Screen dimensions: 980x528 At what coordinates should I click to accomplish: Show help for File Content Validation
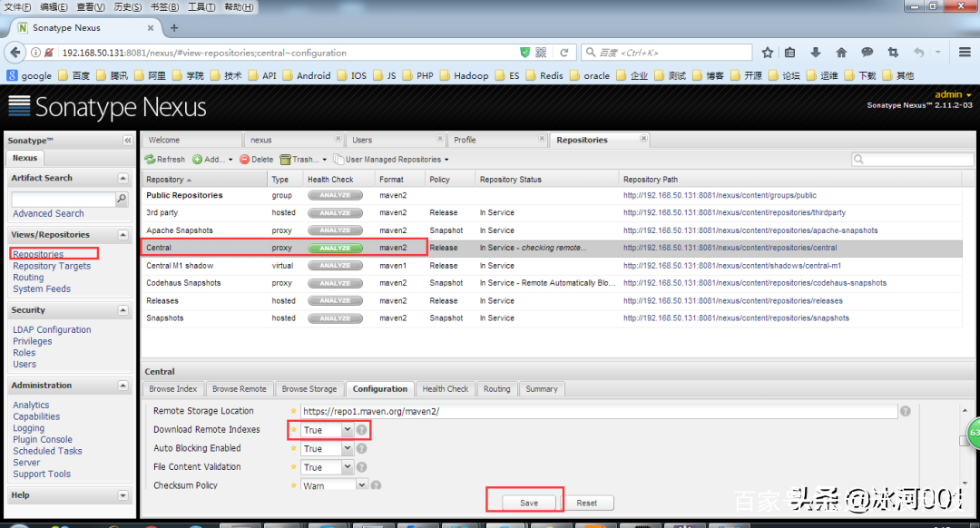pos(361,467)
